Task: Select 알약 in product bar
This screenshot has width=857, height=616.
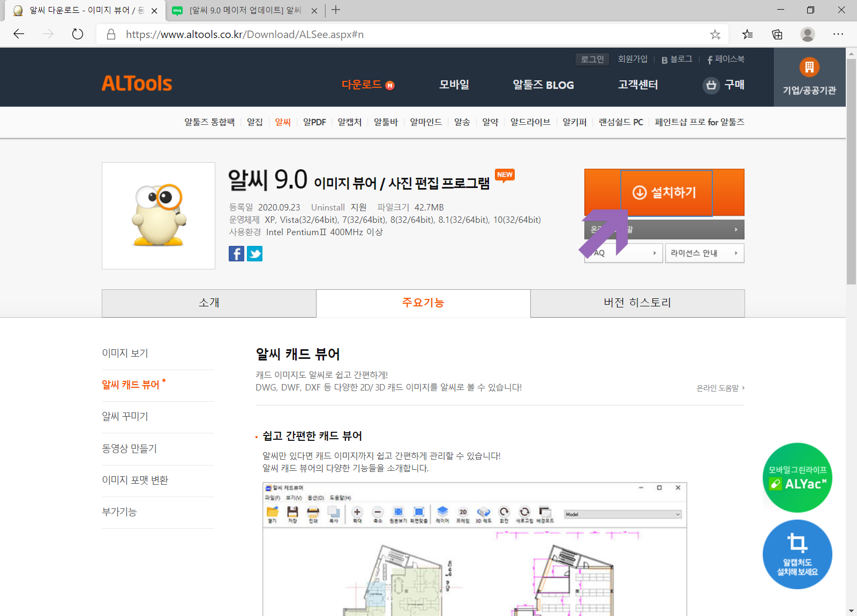Action: coord(490,122)
